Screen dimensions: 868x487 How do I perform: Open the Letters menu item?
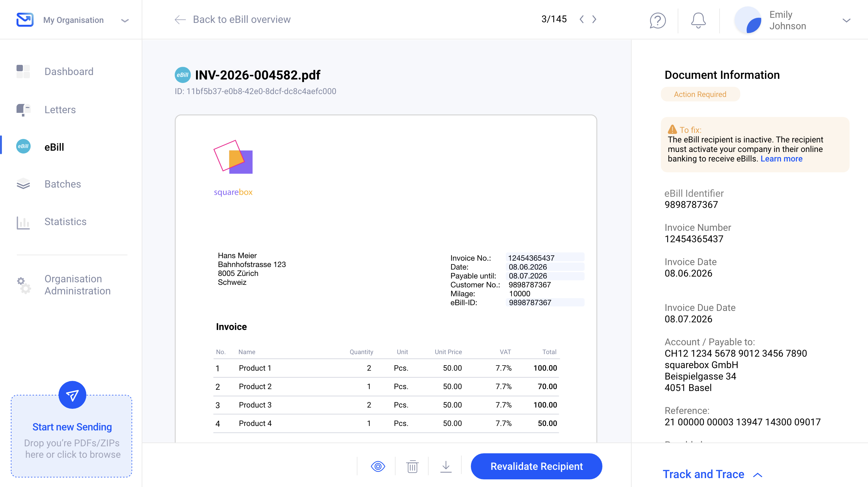point(60,110)
